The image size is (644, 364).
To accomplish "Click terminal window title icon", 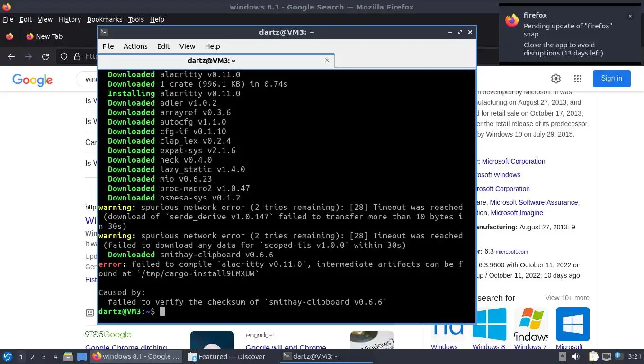I will pos(104,32).
